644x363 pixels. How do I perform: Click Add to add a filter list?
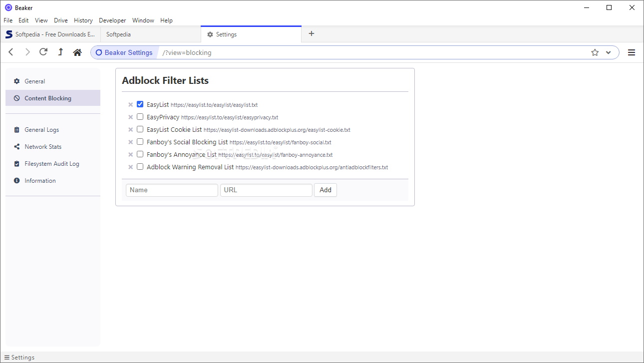point(325,190)
